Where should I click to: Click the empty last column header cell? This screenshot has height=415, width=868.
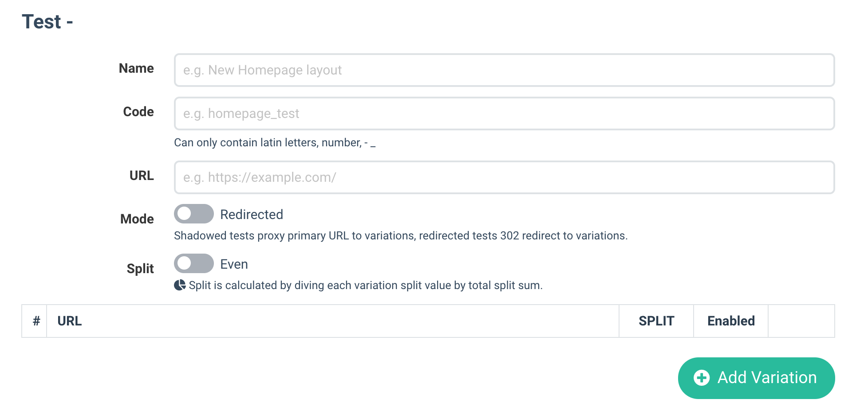801,321
